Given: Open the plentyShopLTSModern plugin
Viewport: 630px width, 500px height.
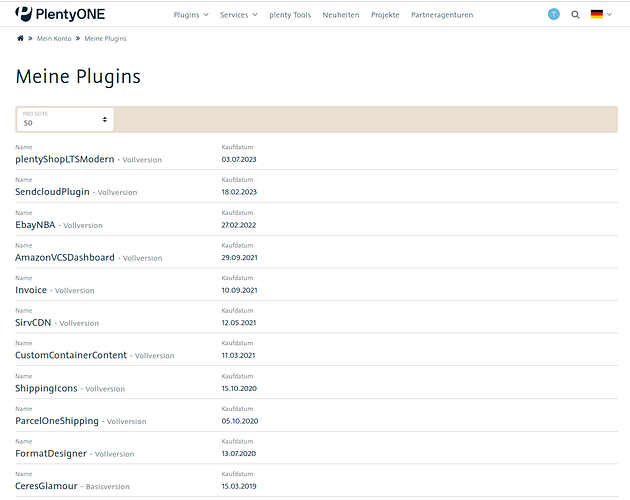Looking at the screenshot, I should click(65, 159).
